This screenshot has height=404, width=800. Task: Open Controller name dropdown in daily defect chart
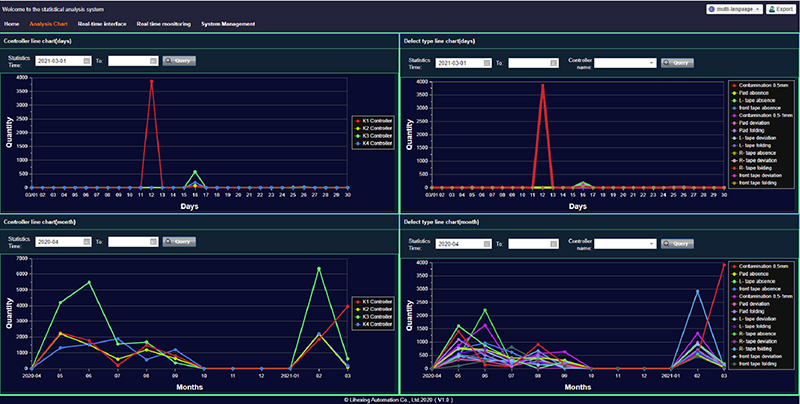click(650, 63)
